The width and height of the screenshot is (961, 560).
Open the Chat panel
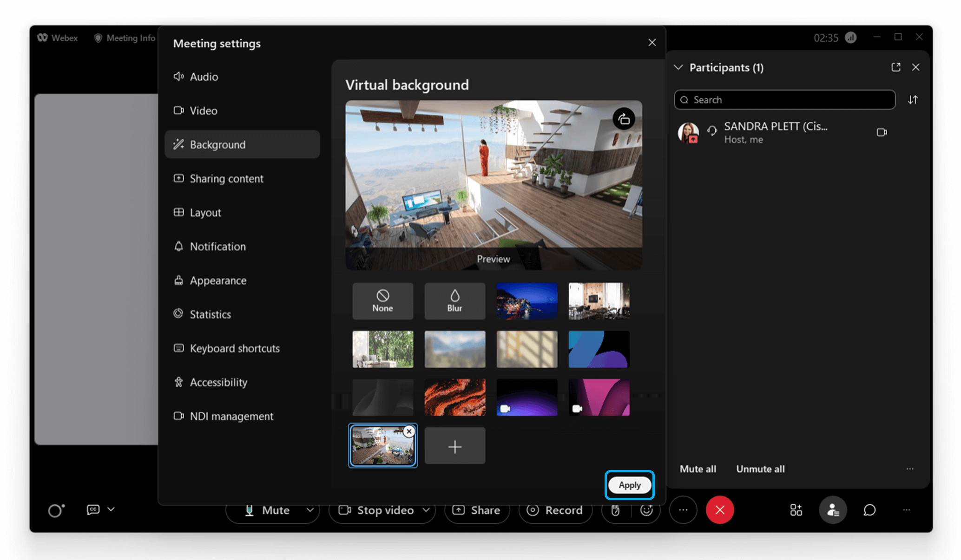869,510
